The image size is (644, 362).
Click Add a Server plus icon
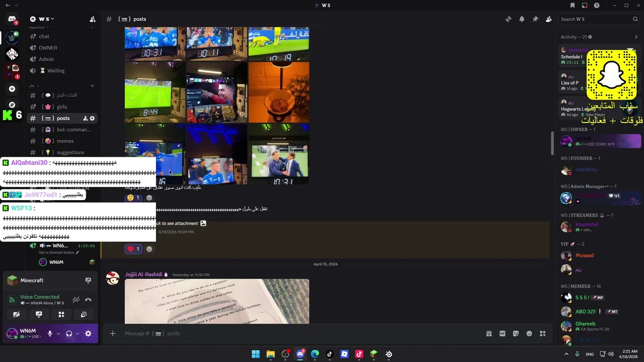12,89
